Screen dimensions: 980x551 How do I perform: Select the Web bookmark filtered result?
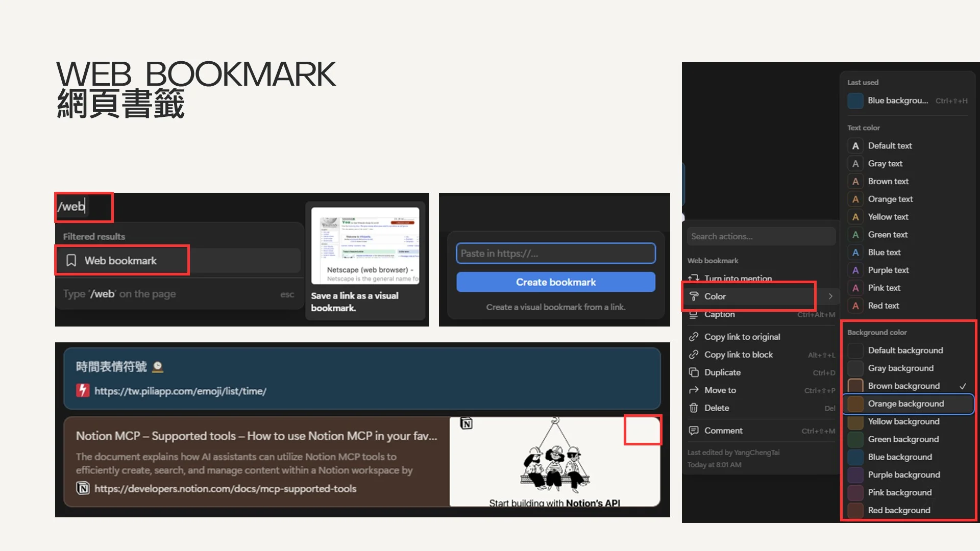coord(120,261)
